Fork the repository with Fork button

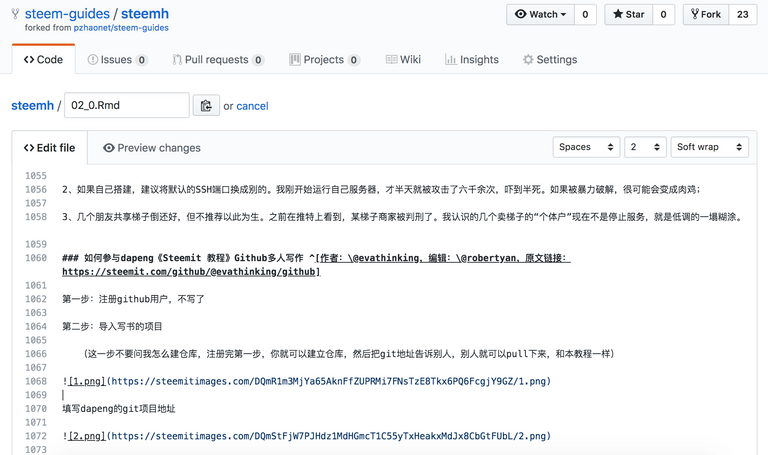coord(706,15)
